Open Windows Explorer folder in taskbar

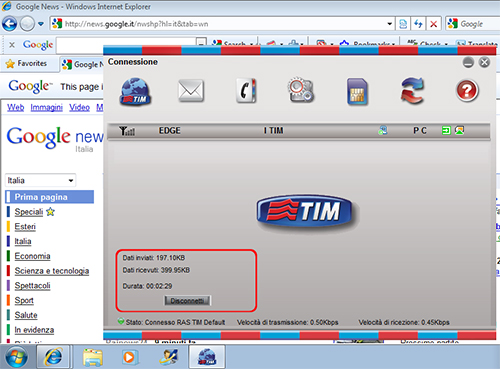coord(92,357)
